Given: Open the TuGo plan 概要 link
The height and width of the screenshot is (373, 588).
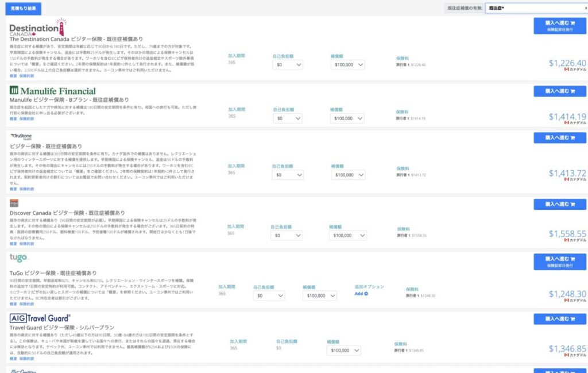Looking at the screenshot, I should pos(13,304).
